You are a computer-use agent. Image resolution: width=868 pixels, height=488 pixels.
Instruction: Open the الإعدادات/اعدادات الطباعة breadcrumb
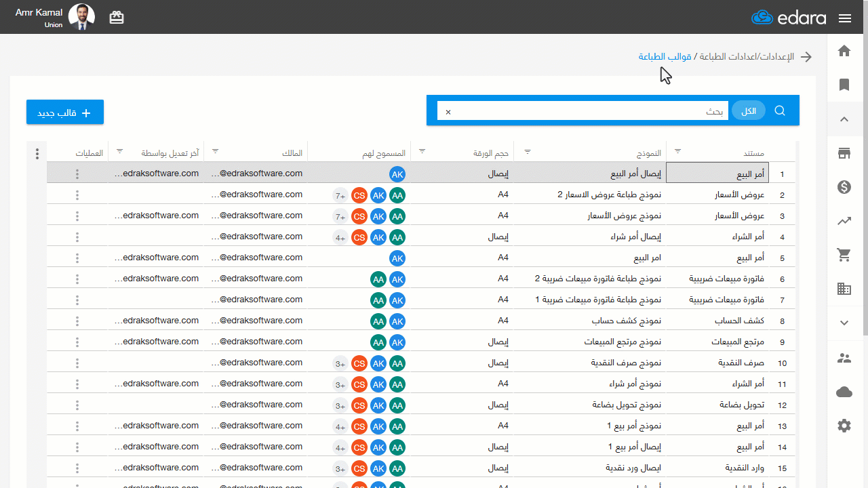746,57
